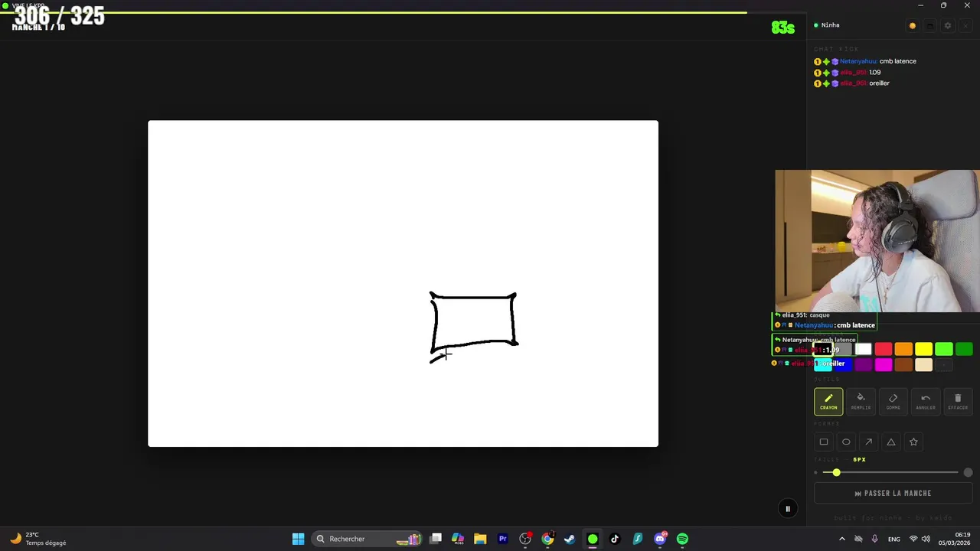980x551 pixels.
Task: Pick the ellipse shape tool
Action: pos(846,442)
